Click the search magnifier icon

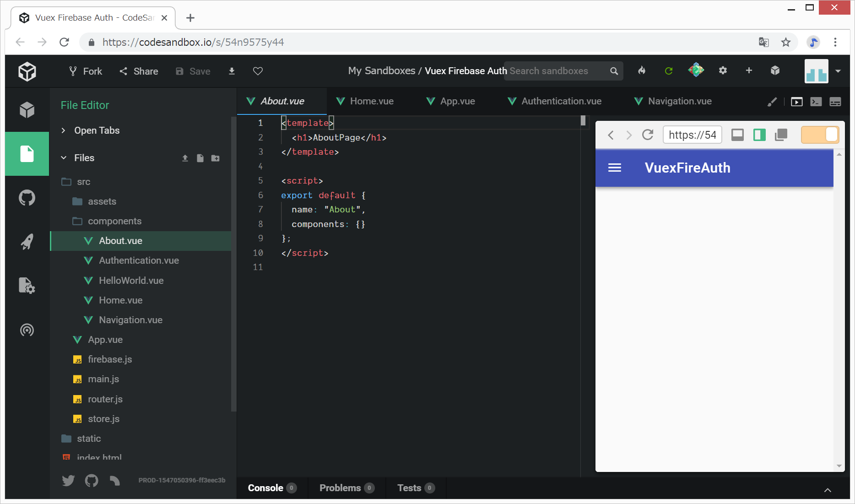click(614, 71)
